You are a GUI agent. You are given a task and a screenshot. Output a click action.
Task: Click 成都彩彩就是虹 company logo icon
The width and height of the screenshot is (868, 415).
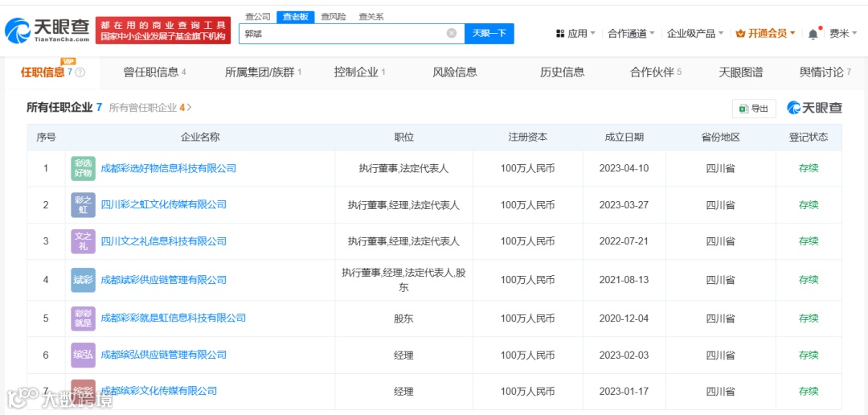[x=83, y=318]
